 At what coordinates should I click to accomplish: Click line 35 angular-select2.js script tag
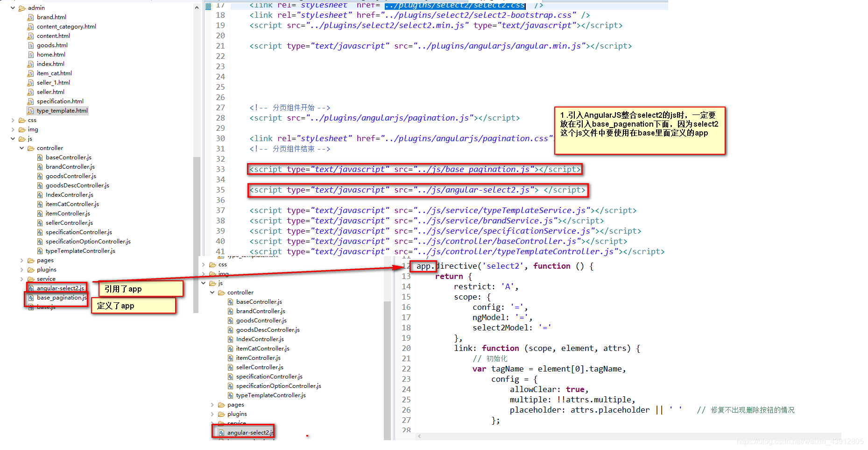(417, 190)
